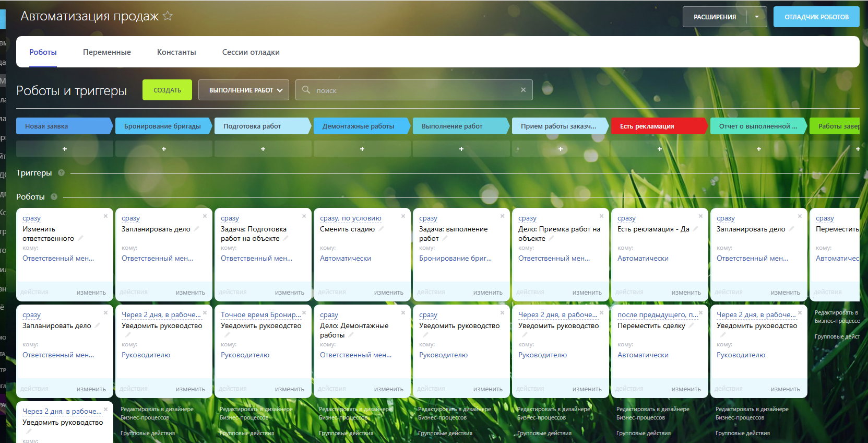Delete the Переместить сделку robot card
Viewport: 868px width, 443px height.
pos(700,312)
